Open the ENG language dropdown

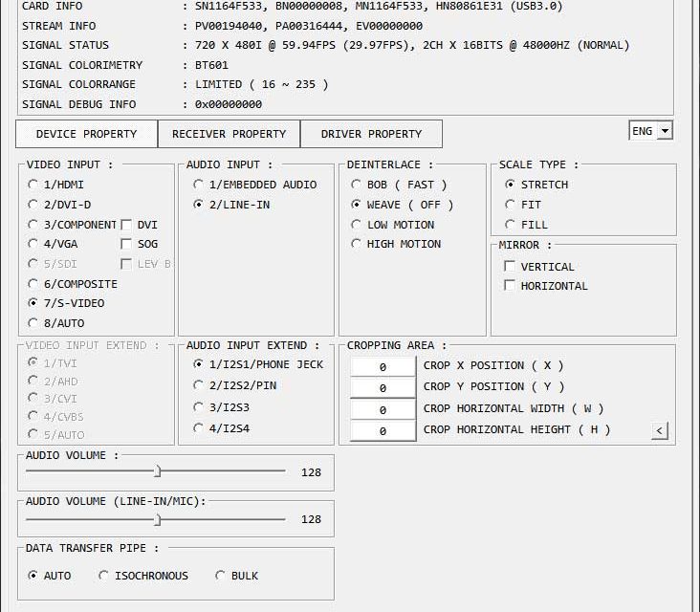click(650, 131)
